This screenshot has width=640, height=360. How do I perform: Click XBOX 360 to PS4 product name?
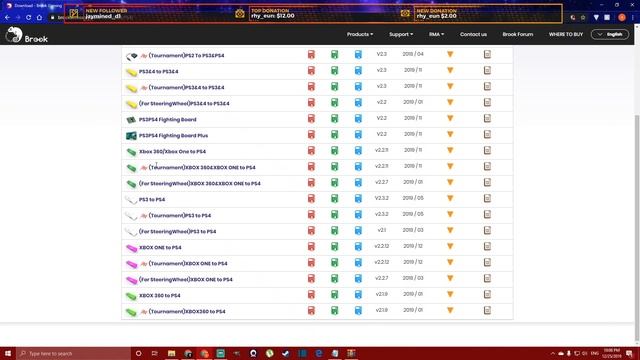click(160, 296)
